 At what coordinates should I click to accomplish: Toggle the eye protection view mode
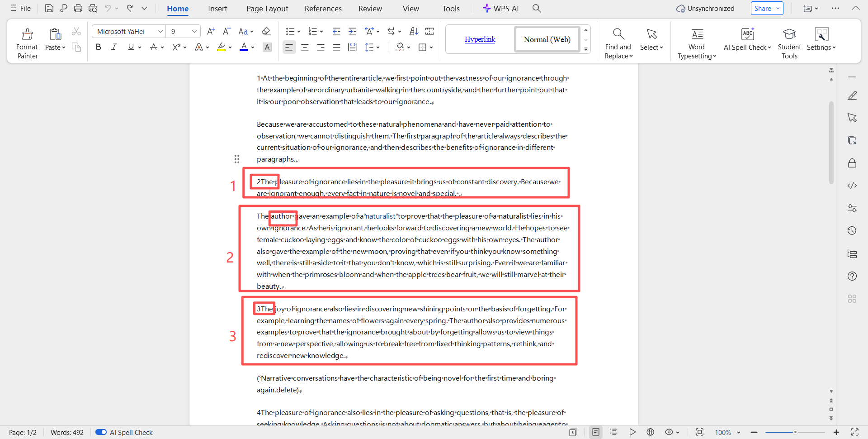click(669, 432)
